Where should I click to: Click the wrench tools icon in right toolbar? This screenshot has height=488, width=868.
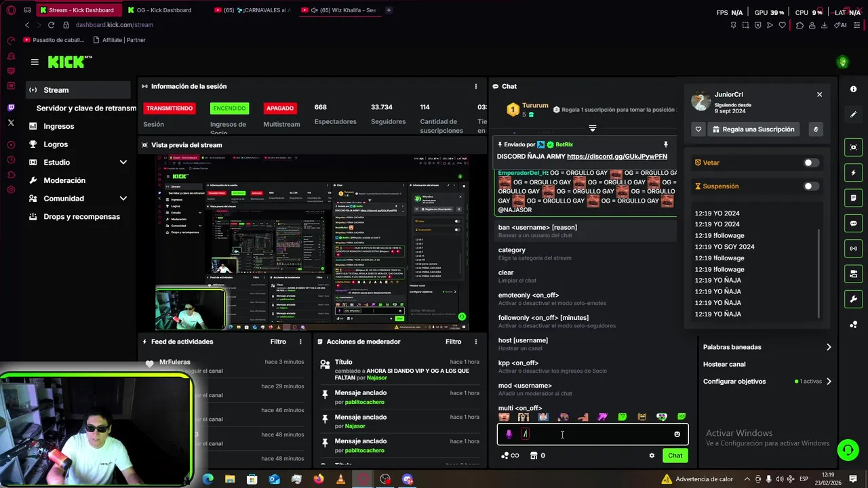[853, 299]
